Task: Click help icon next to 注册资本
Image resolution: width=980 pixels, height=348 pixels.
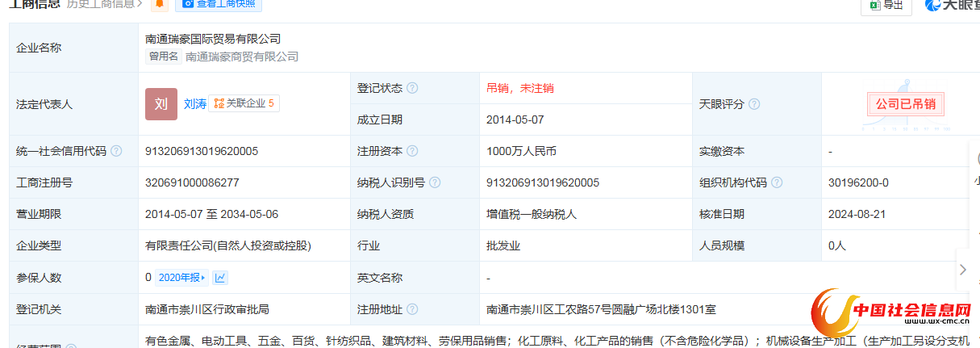Action: point(412,151)
